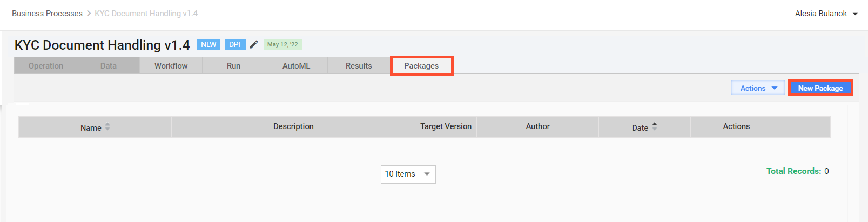Click the Description column header
Viewport: 868px width, 222px height.
coord(293,126)
